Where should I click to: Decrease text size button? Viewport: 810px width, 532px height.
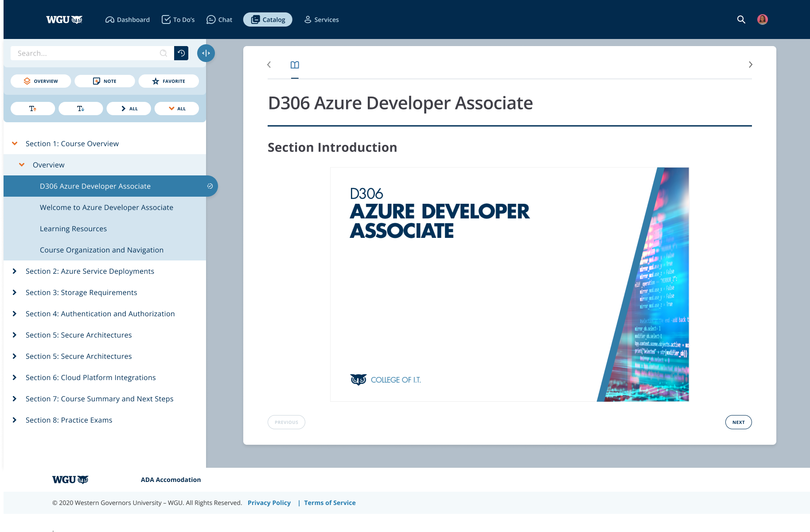(x=81, y=109)
